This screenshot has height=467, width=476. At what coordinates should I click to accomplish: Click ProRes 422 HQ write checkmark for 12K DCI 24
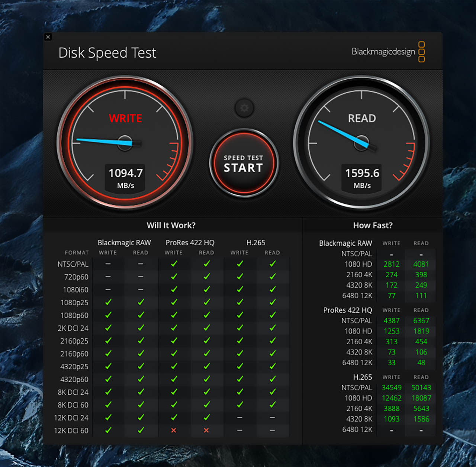pos(174,418)
